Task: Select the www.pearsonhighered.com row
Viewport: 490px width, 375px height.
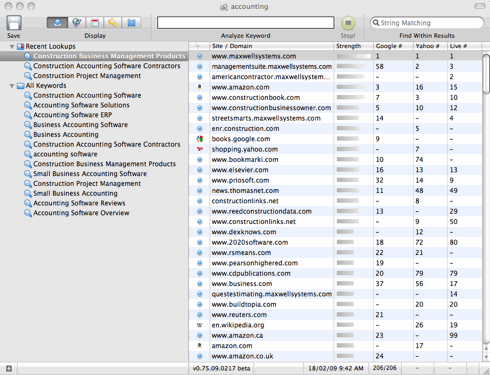Action: [x=335, y=263]
